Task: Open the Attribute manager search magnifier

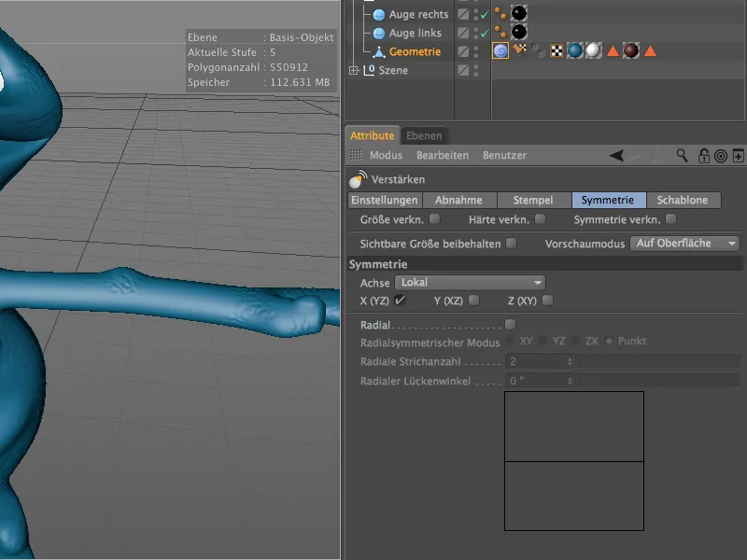Action: coord(683,155)
